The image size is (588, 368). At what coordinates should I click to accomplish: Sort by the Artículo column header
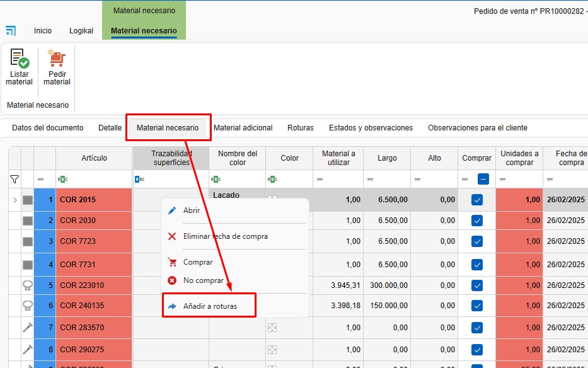coord(94,158)
